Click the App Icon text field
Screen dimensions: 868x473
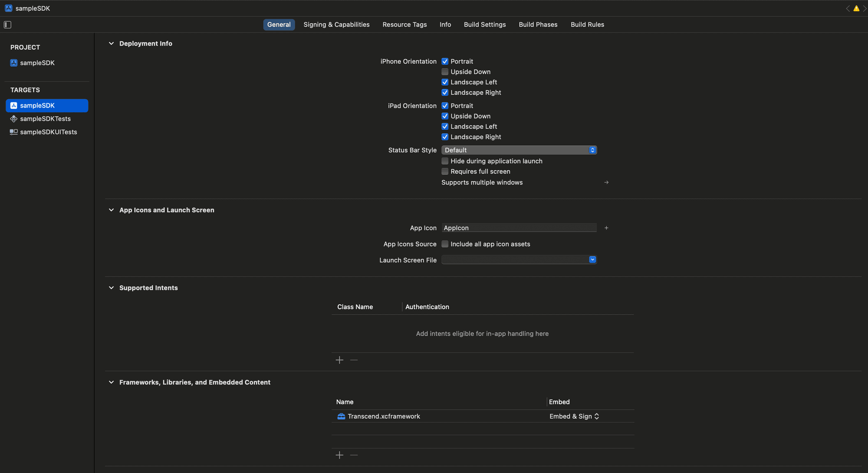[519, 228]
